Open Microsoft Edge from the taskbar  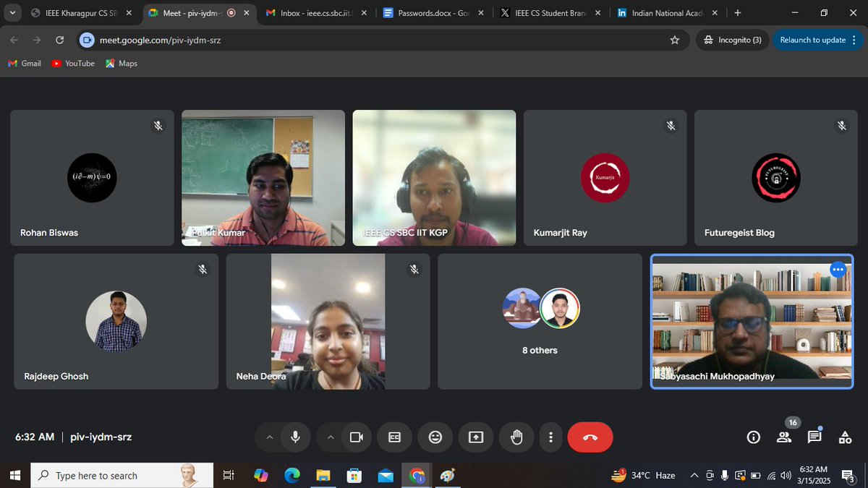(x=292, y=476)
